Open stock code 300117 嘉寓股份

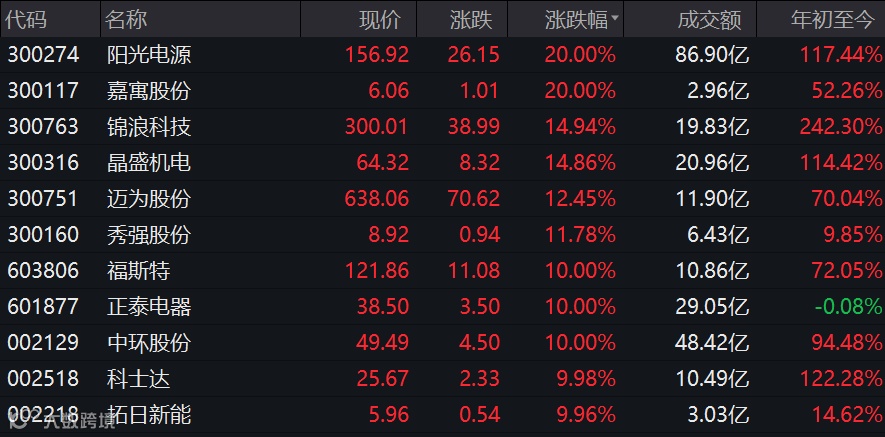point(442,90)
